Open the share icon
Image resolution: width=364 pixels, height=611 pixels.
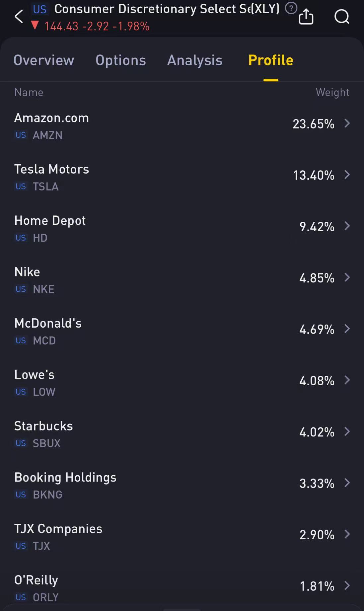(x=306, y=16)
